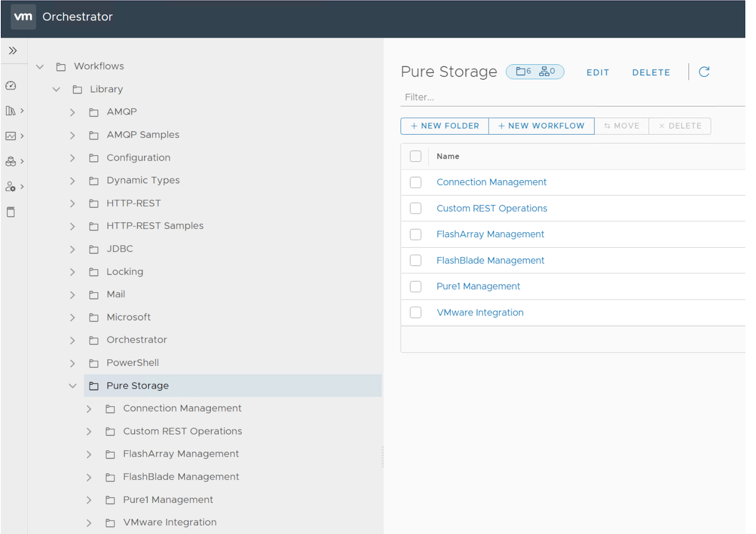756x534 pixels.
Task: Click the folder count badge showing 6
Action: click(x=524, y=71)
